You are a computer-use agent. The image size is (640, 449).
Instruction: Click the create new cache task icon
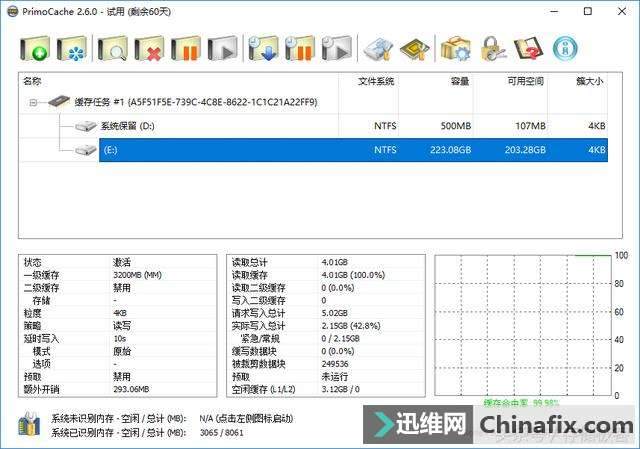(x=35, y=49)
